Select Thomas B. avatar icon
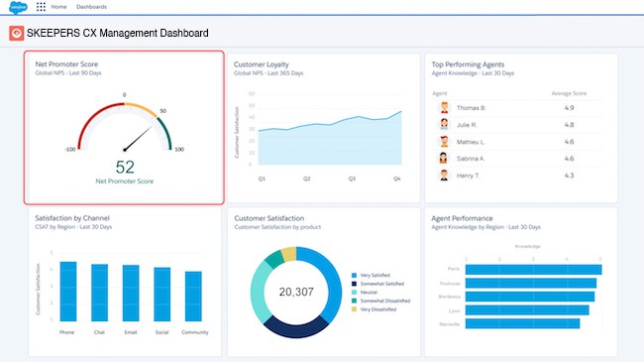The width and height of the screenshot is (644, 362). click(444, 108)
